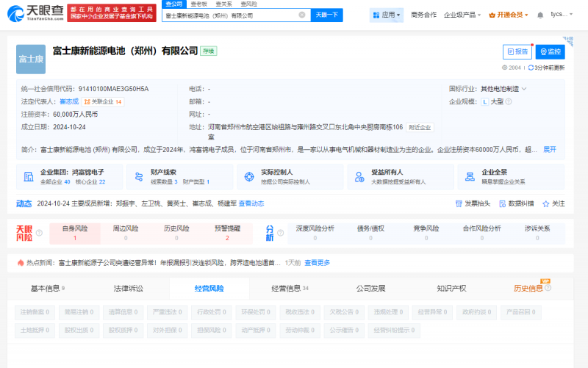The height and width of the screenshot is (368, 588).
Task: Click the 附近企业 button
Action: 420,127
